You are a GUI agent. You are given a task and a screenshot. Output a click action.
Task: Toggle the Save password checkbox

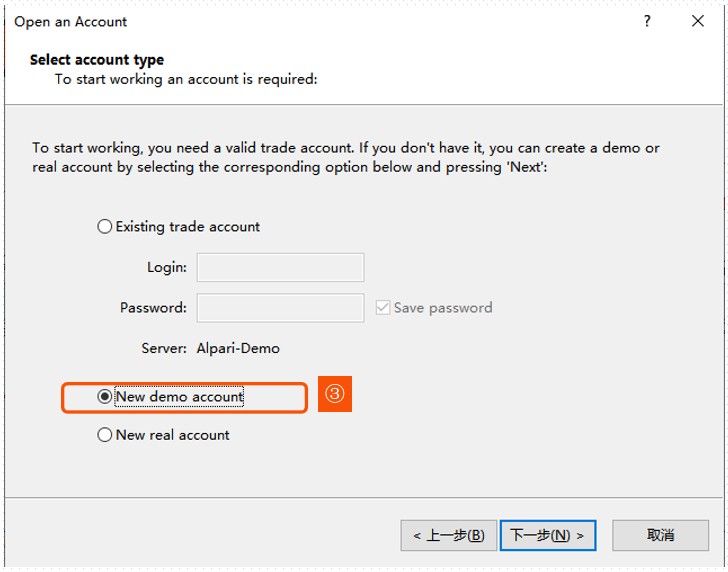pyautogui.click(x=383, y=307)
